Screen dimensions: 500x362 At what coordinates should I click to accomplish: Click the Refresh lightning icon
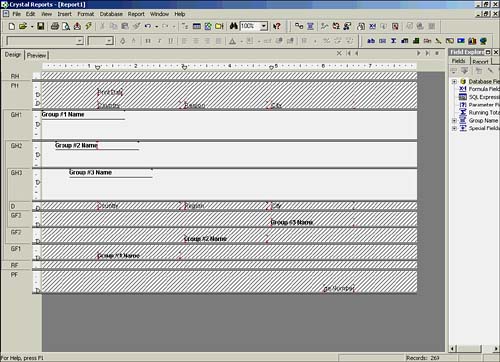click(88, 26)
